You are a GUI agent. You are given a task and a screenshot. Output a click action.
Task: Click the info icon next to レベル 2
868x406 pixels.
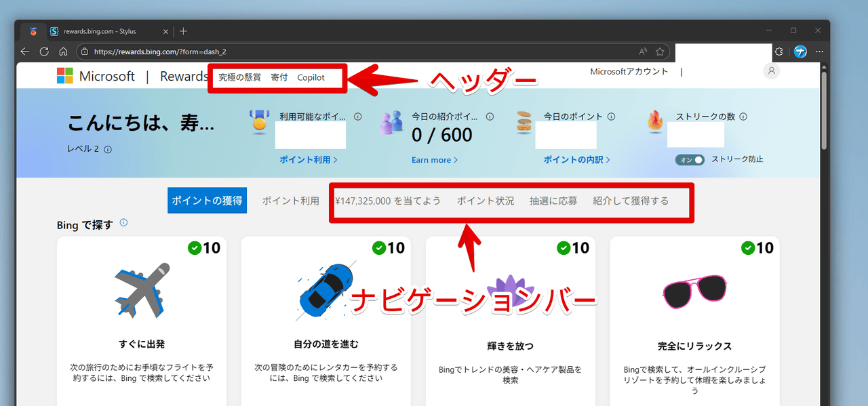108,150
